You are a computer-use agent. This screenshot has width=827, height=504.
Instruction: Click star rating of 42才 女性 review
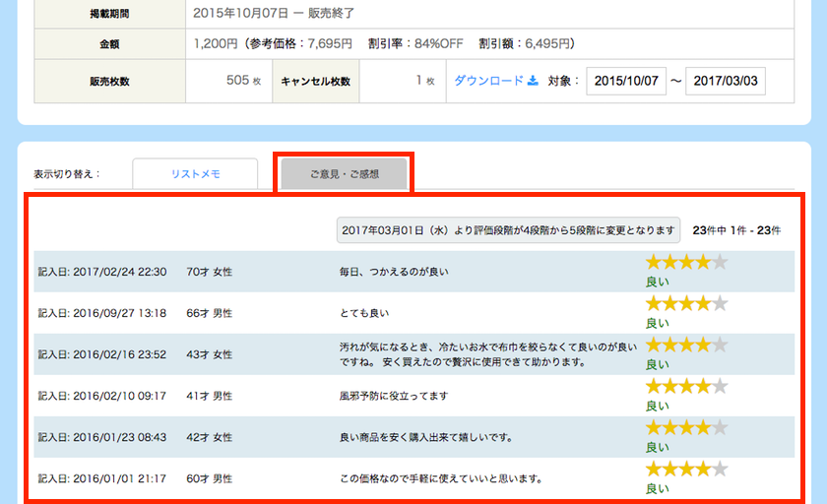tap(686, 428)
